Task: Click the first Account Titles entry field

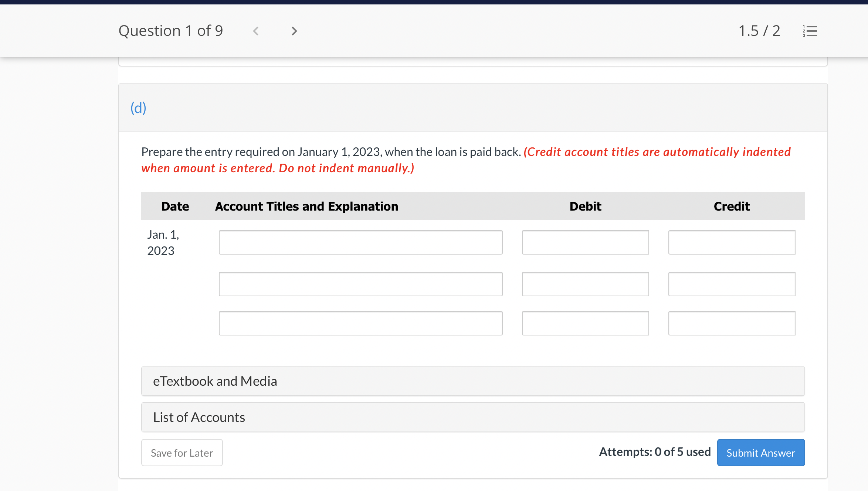Action: tap(360, 242)
